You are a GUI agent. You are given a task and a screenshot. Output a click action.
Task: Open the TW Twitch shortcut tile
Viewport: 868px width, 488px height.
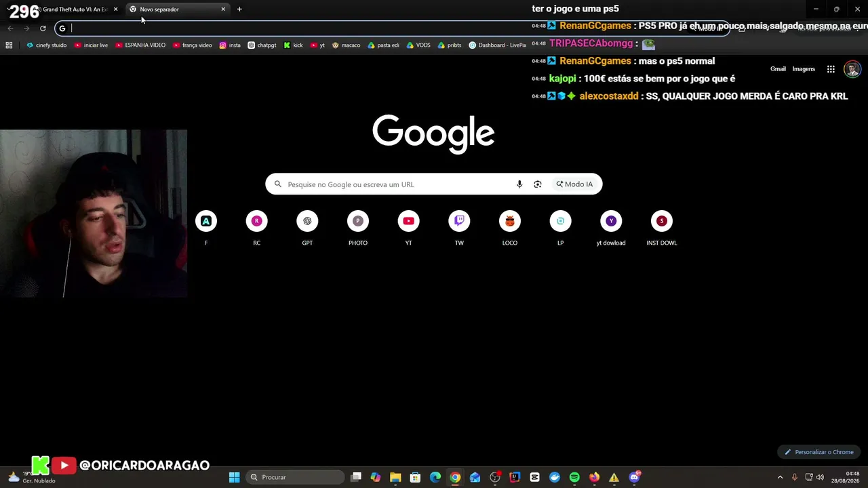point(459,228)
